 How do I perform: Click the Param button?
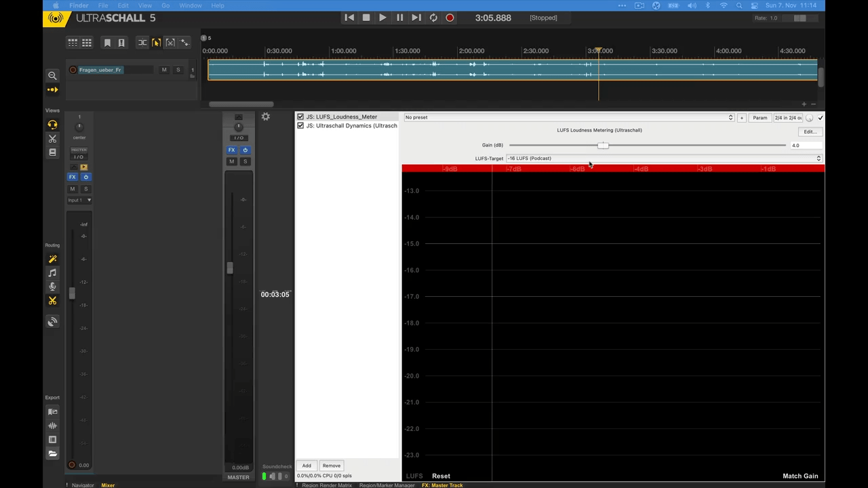(x=760, y=118)
